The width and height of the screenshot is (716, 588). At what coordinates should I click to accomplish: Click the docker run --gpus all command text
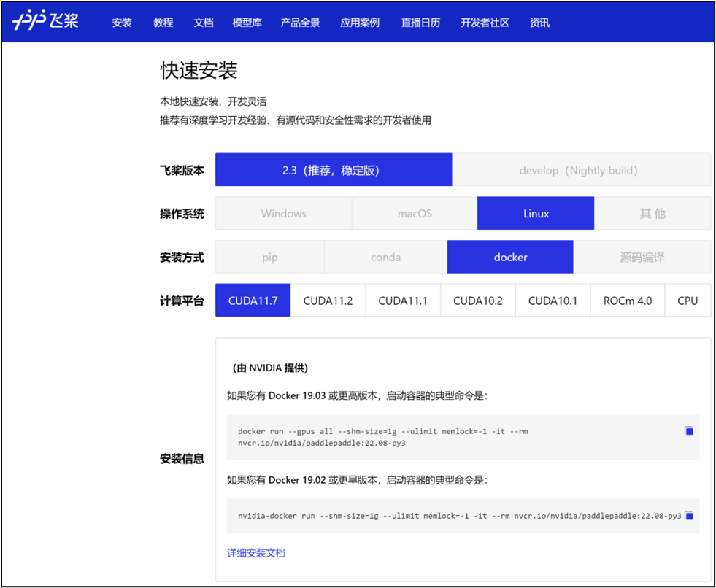(x=382, y=437)
